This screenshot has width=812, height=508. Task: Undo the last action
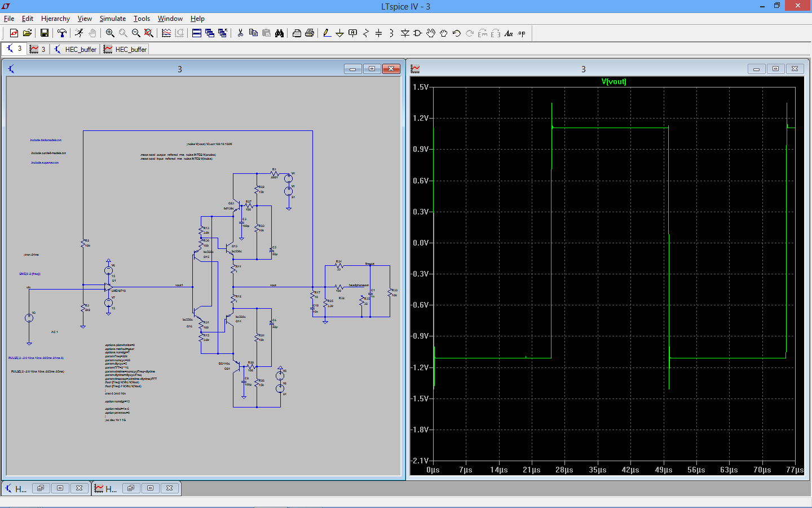(x=457, y=33)
